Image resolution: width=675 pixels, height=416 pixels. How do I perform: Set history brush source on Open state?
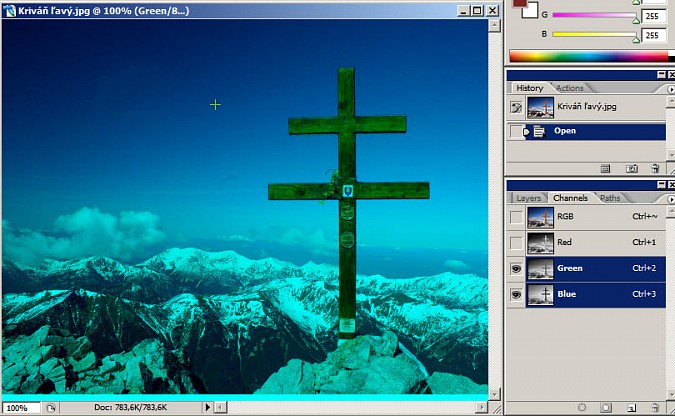click(516, 131)
